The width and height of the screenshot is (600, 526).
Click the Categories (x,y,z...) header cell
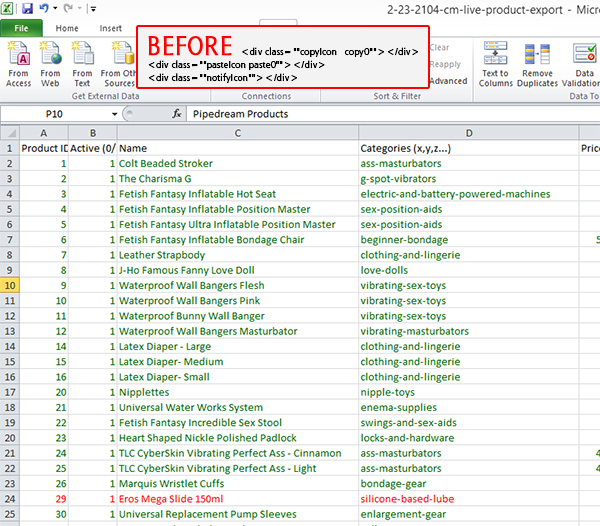click(469, 148)
